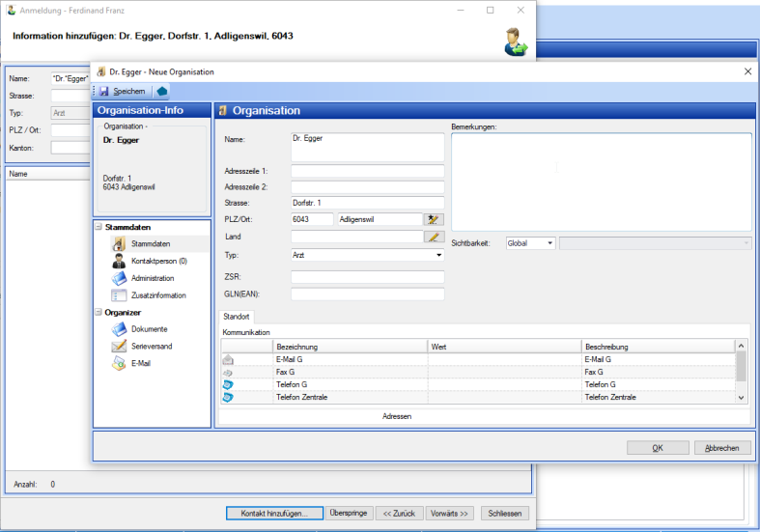The width and height of the screenshot is (760, 532).
Task: Click the blue pentagon toolbar icon
Action: point(161,91)
